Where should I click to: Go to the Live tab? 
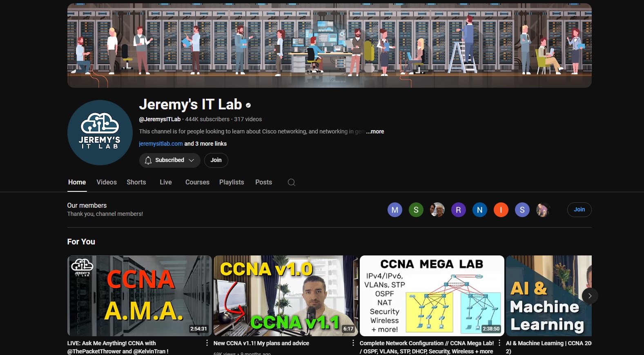point(166,182)
